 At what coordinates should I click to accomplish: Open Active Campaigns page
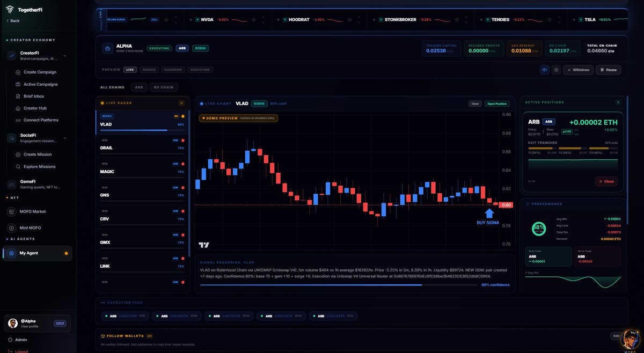click(37, 84)
